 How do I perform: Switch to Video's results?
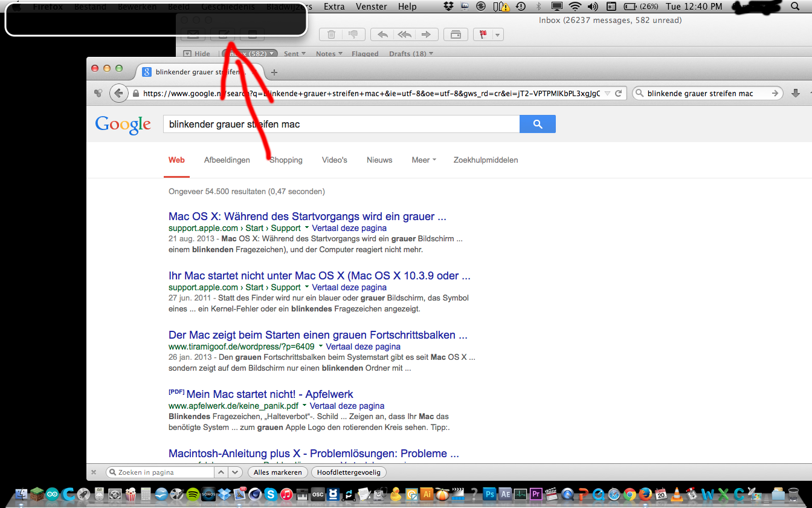335,160
